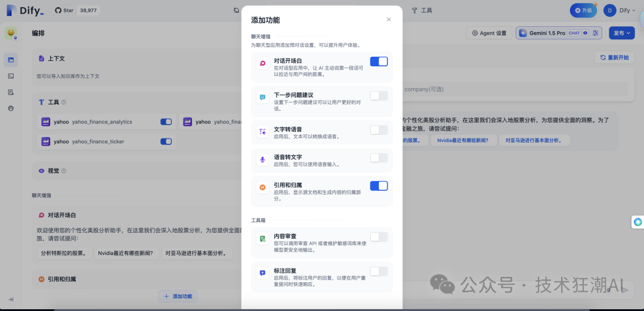Select the 编排 orchestration sidebar icon
Viewport: 644px width, 311px height.
click(x=11, y=60)
